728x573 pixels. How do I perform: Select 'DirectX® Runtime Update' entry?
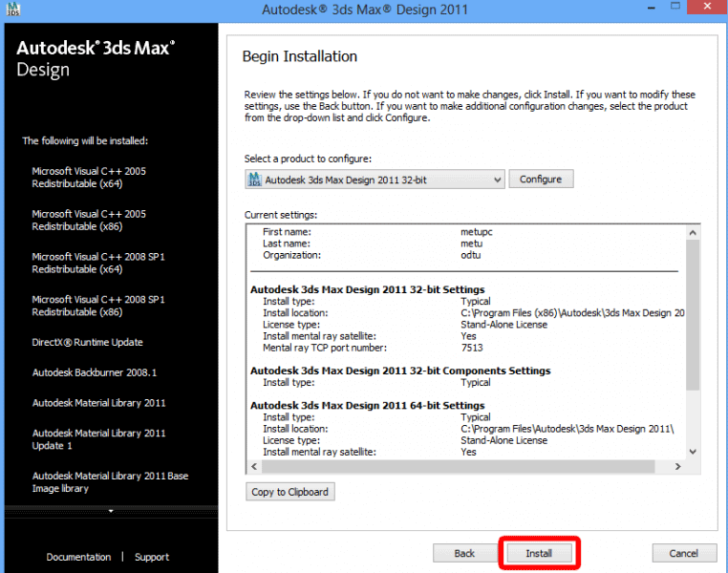(x=87, y=343)
